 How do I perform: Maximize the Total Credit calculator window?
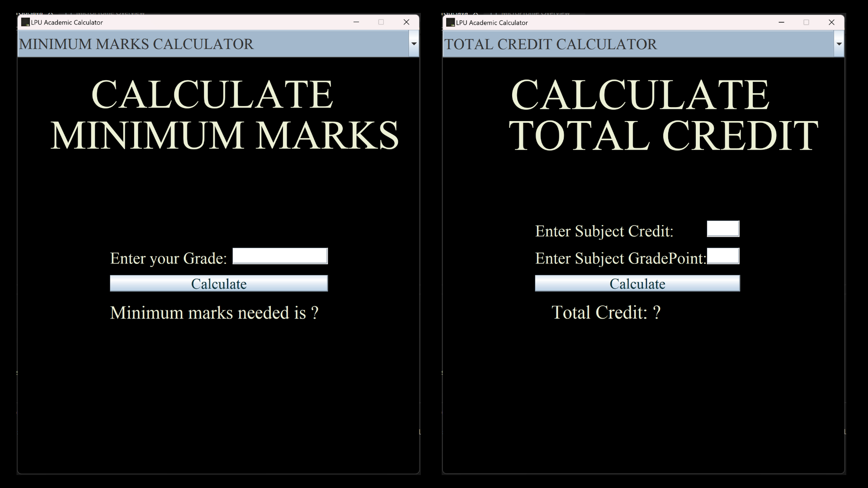[x=807, y=22]
